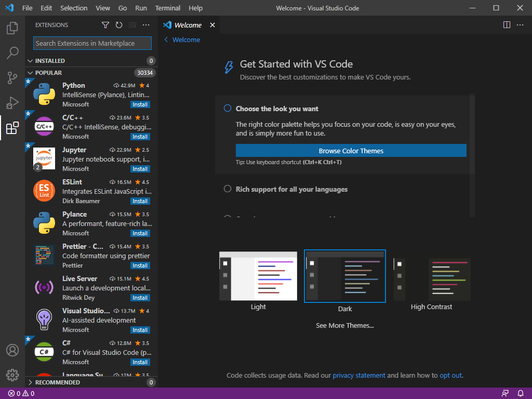This screenshot has width=532, height=399.
Task: Click the Jupyter extension icon
Action: coord(44,158)
